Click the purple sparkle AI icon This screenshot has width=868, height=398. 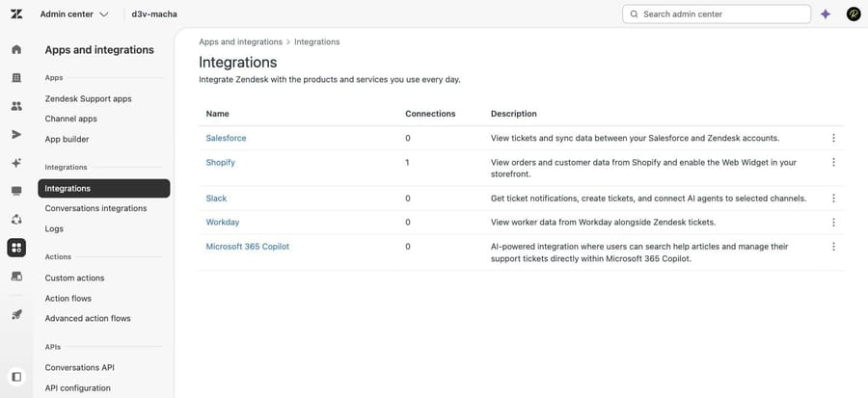pos(826,14)
